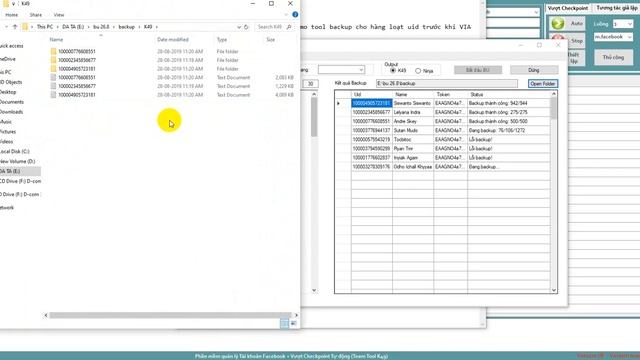This screenshot has height=360, width=640.
Task: Sort by Name column header in Explorer
Action: pos(56,40)
